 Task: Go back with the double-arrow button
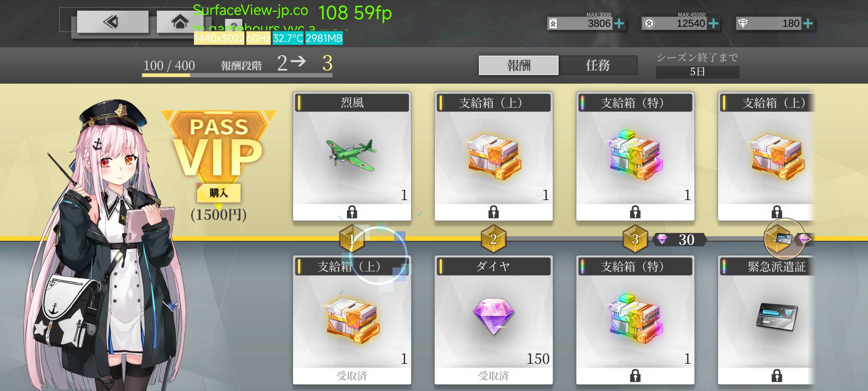[113, 22]
